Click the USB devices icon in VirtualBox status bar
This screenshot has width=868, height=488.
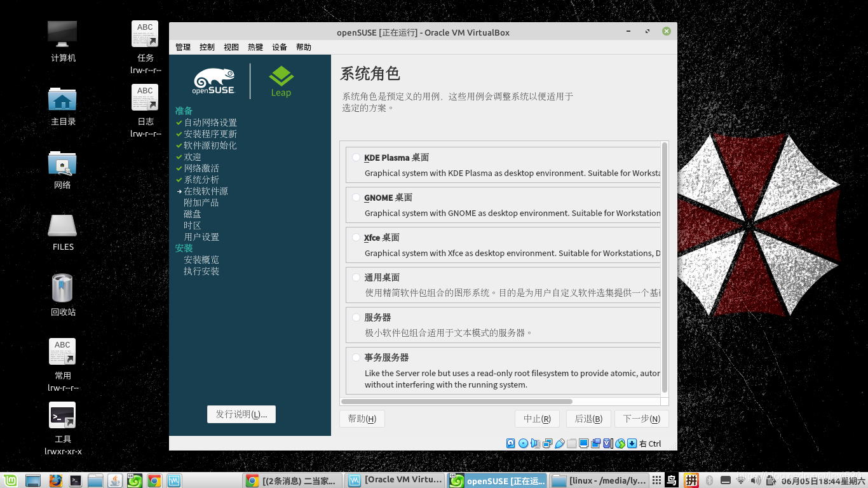coord(559,444)
